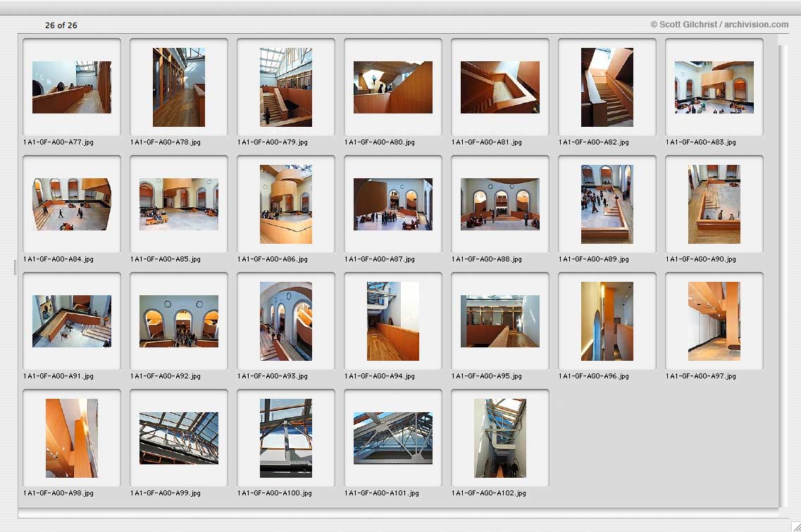
Task: Click thumbnail for 1A1-GF-AGO-A86.jpg
Action: click(286, 204)
